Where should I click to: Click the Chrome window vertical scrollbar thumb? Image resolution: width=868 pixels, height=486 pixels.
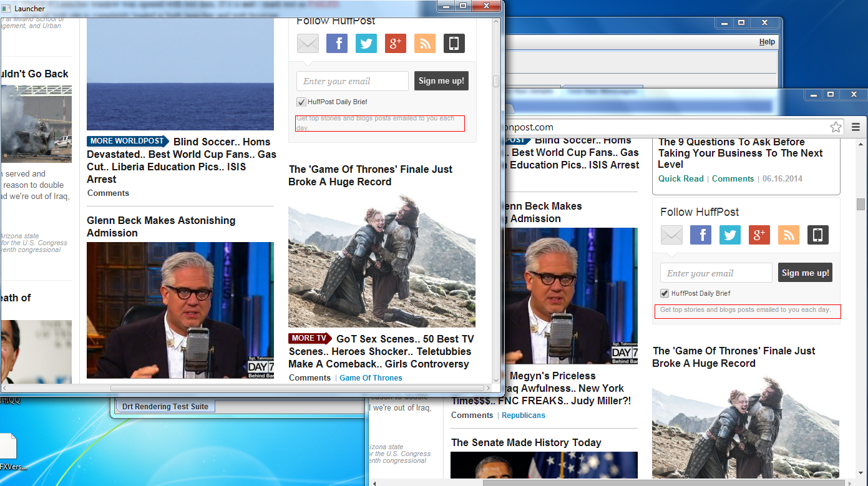[861, 204]
